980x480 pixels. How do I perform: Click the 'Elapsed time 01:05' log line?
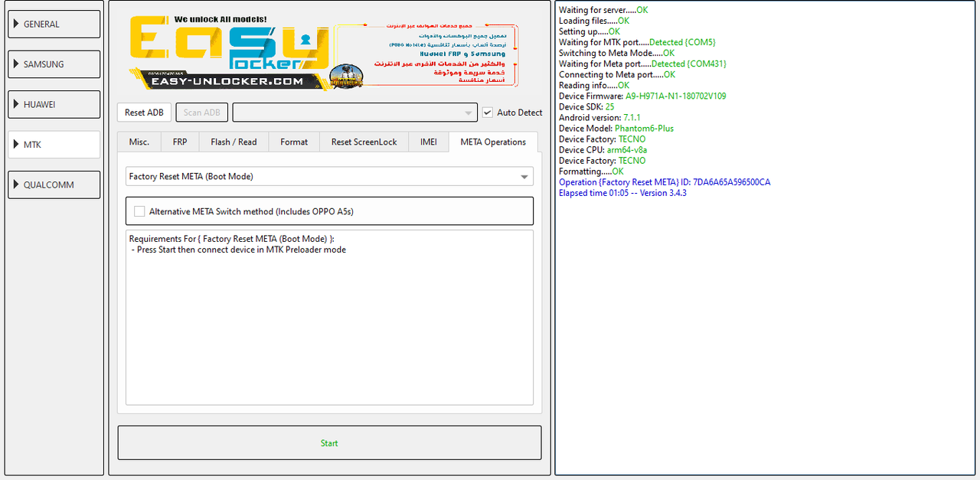(x=622, y=193)
